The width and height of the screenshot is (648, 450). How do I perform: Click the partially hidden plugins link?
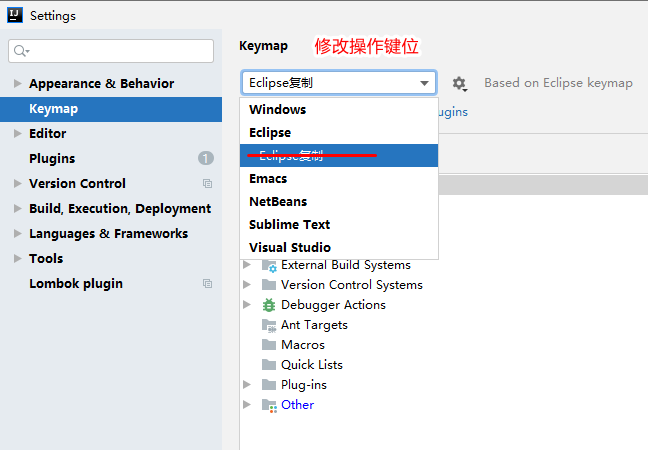point(453,112)
